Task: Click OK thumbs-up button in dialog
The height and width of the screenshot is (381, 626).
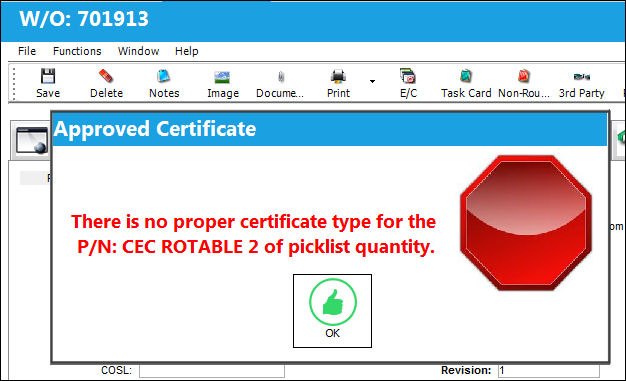Action: coord(332,311)
